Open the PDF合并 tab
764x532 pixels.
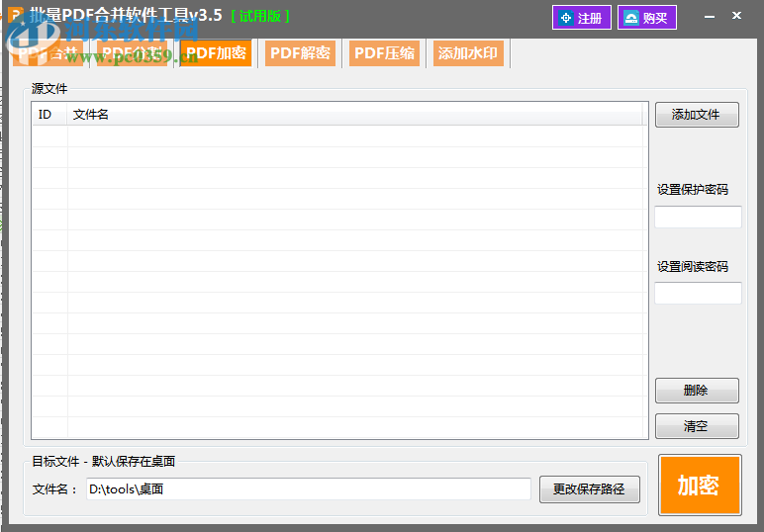pos(48,53)
